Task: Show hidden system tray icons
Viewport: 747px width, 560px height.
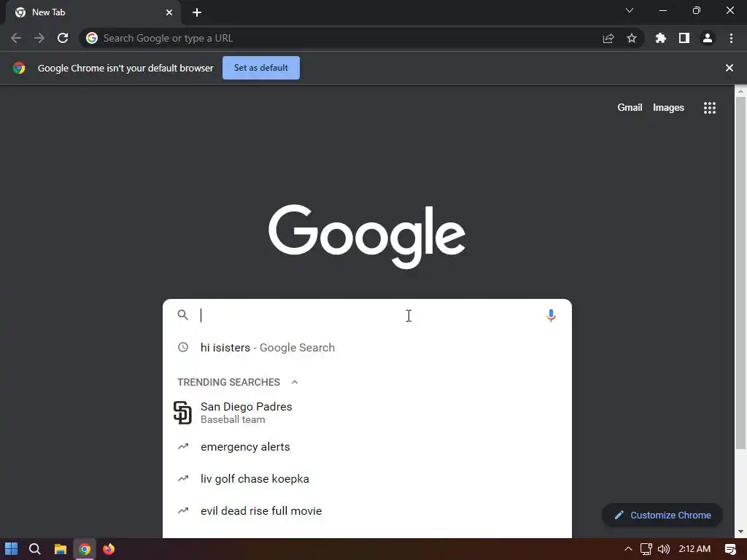Action: pyautogui.click(x=628, y=549)
